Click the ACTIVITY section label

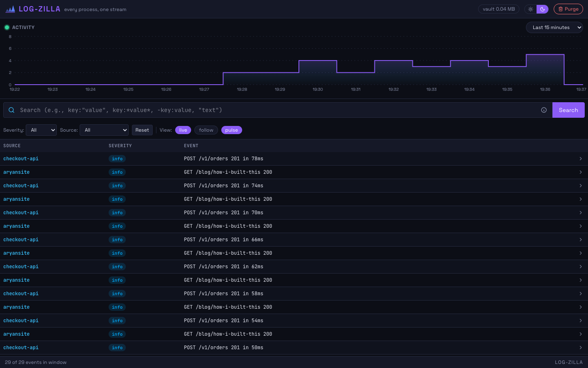23,27
